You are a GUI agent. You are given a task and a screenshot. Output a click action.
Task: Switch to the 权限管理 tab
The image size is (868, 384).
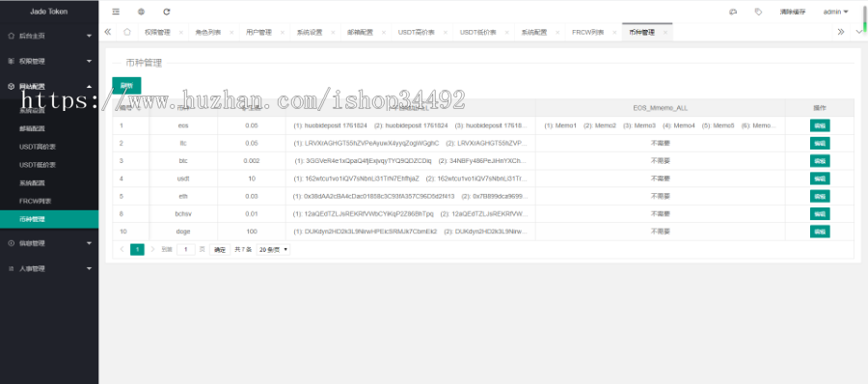pyautogui.click(x=157, y=32)
